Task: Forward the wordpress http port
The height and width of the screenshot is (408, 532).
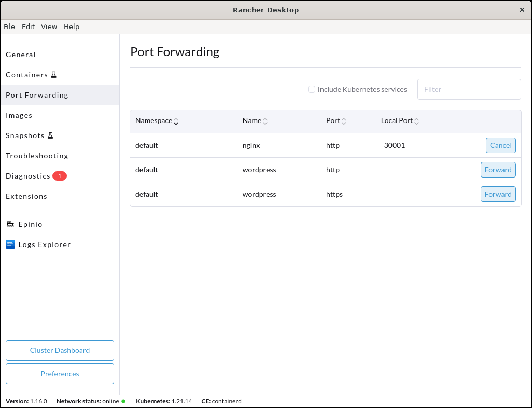Action: (x=498, y=170)
